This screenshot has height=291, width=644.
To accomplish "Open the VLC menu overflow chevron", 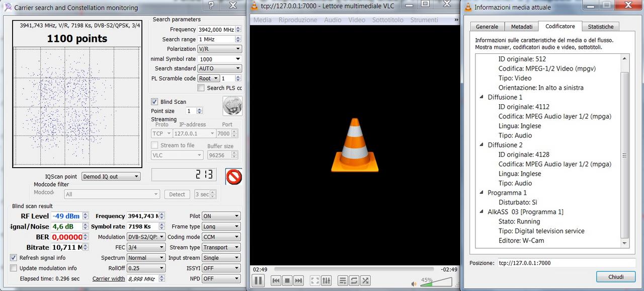I will point(456,20).
